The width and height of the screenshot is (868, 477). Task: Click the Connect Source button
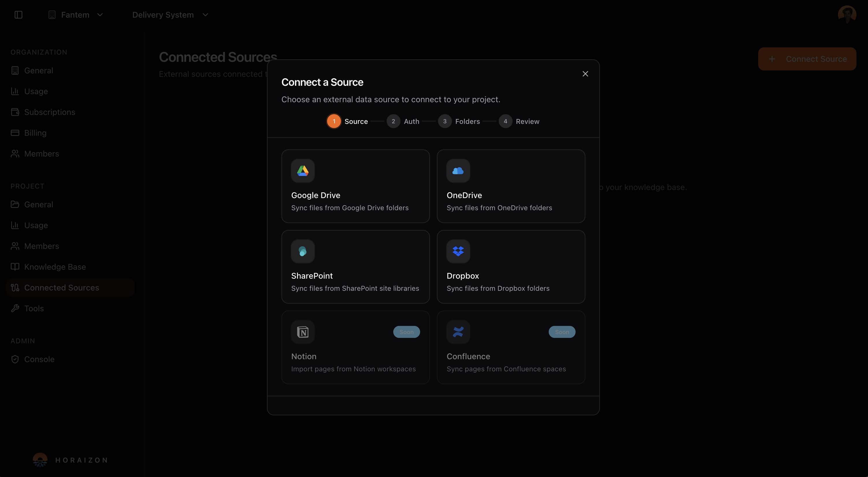[807, 59]
